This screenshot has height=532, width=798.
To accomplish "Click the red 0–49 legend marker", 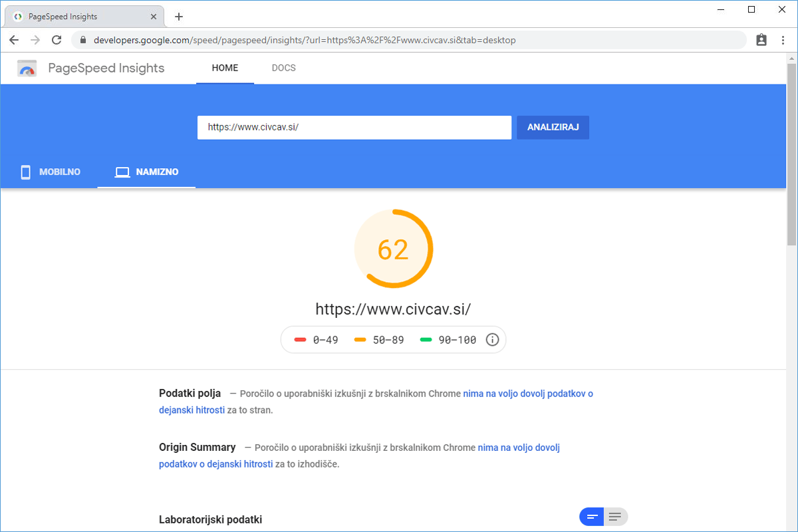I will (299, 340).
